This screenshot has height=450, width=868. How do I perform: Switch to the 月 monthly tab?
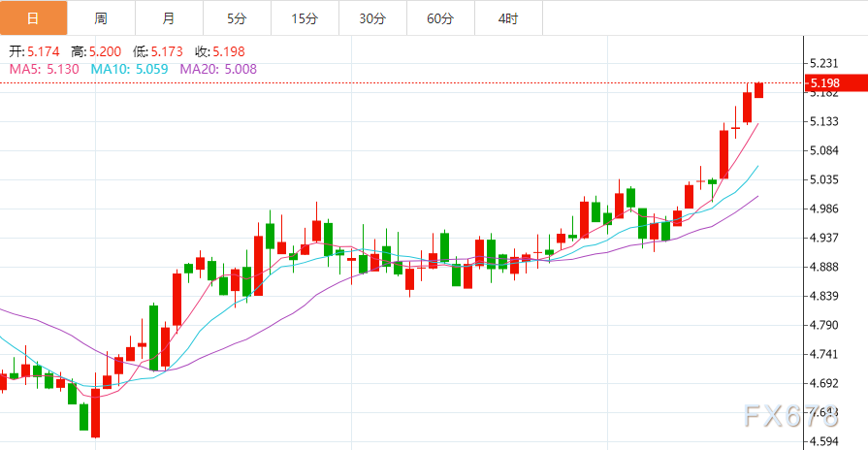169,18
